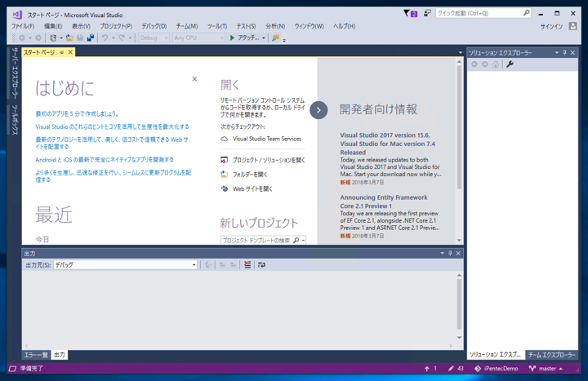Toggle pin on the スタート ページ tab

tap(61, 52)
